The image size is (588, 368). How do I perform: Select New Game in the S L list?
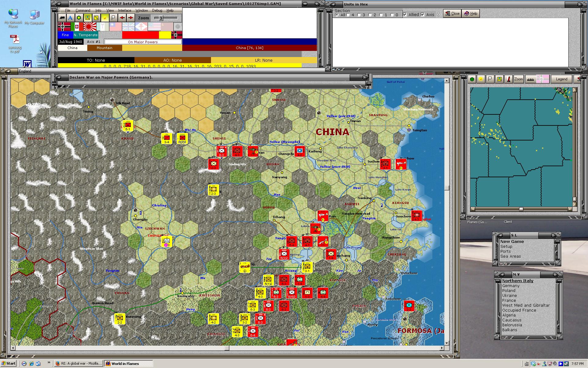[x=512, y=241]
